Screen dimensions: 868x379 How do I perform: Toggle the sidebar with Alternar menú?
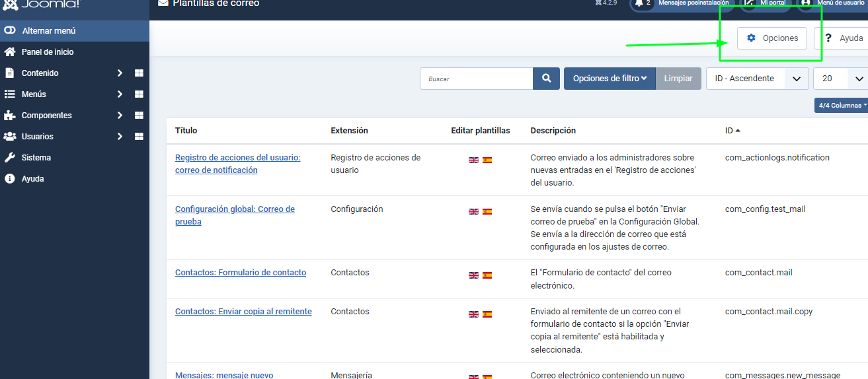pyautogui.click(x=48, y=31)
